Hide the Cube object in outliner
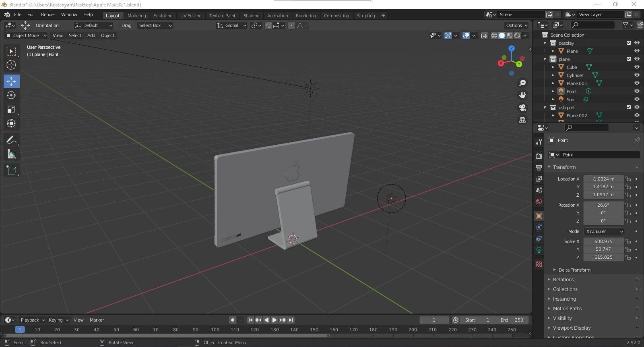 point(637,67)
